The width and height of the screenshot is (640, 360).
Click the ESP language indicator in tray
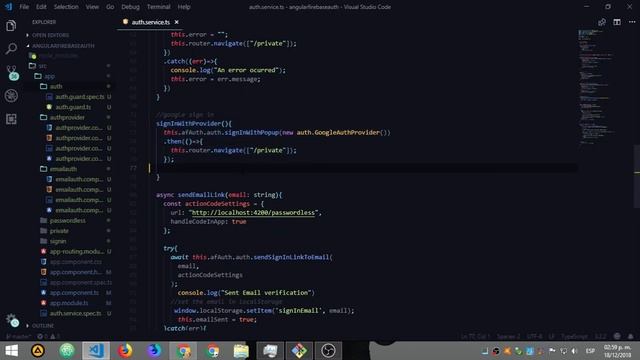[590, 351]
